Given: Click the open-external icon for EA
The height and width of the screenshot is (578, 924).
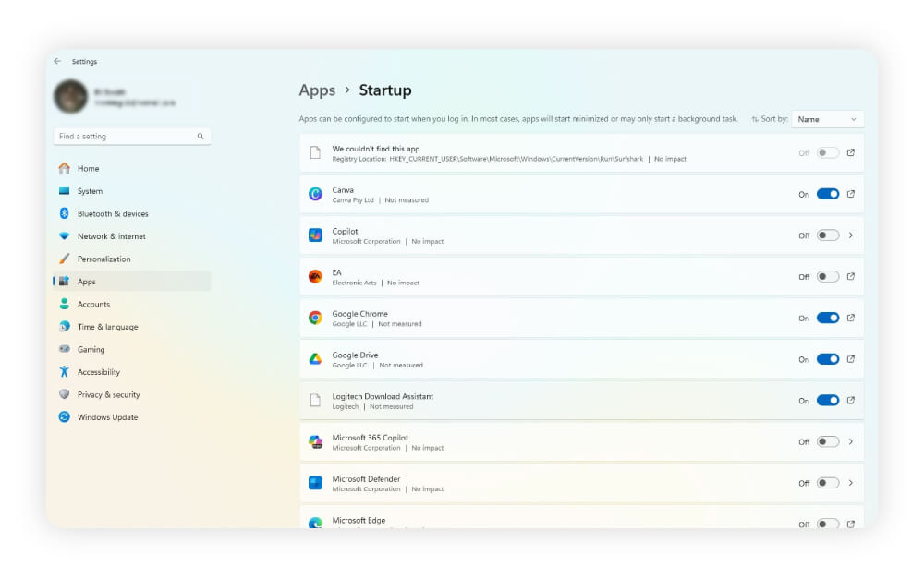Looking at the screenshot, I should (x=851, y=276).
